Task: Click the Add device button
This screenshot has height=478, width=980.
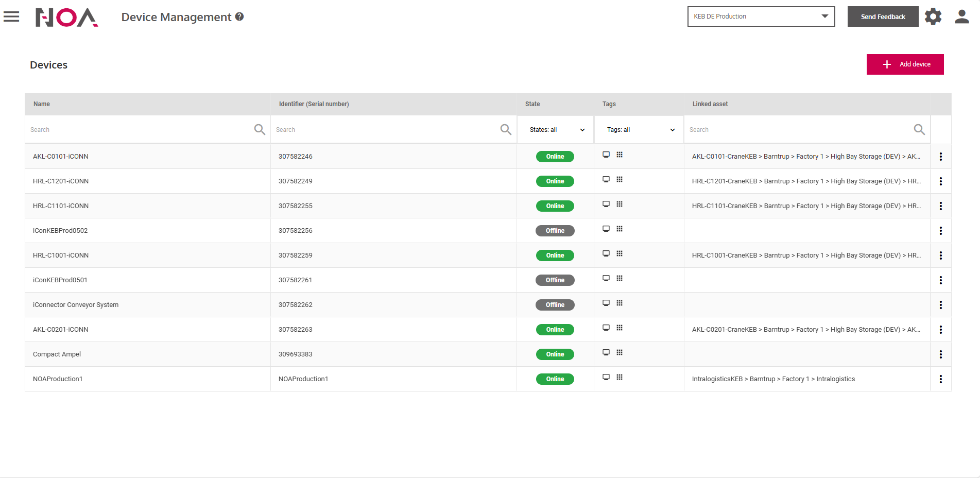Action: click(x=905, y=64)
